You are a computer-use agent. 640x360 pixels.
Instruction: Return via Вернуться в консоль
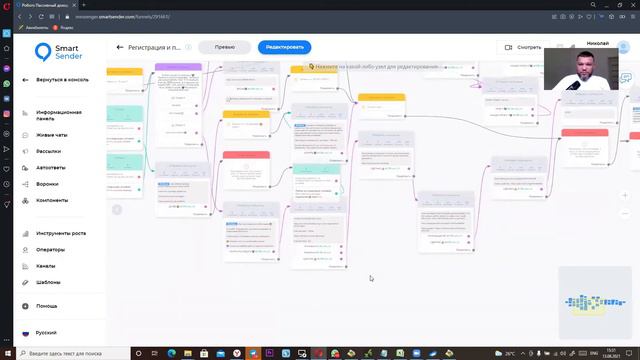point(62,80)
